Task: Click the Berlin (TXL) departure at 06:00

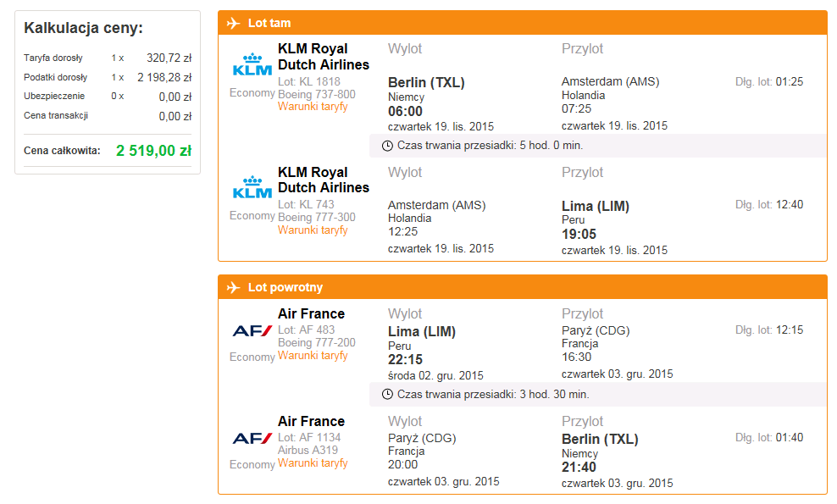Action: coord(426,83)
